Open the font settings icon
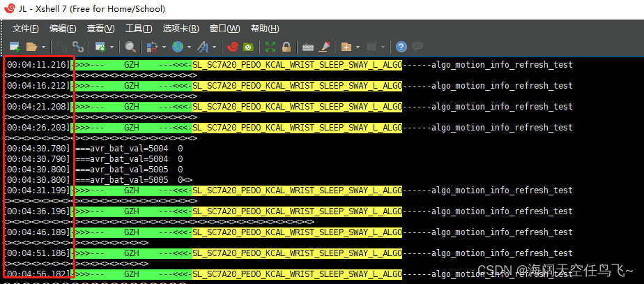The height and width of the screenshot is (284, 644). tap(203, 47)
